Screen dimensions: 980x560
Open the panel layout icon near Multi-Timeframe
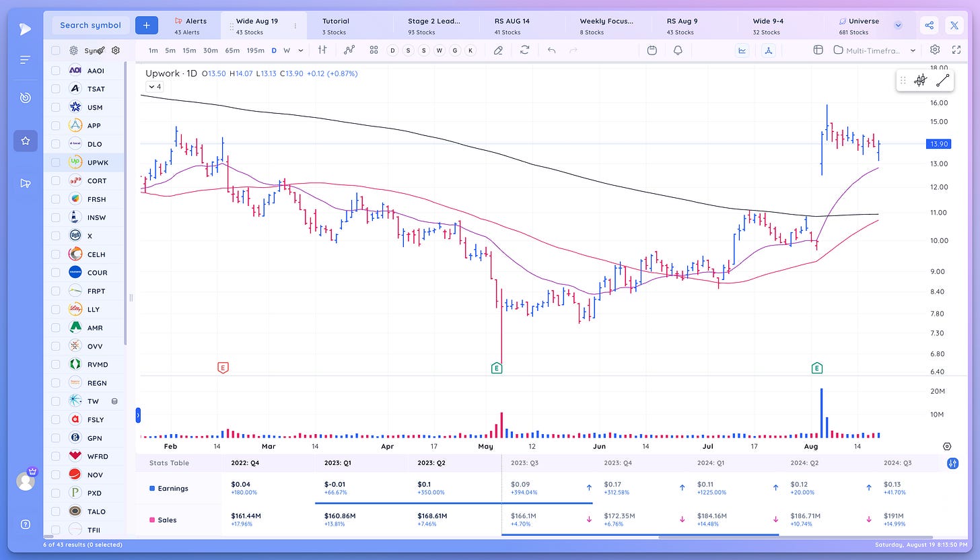point(818,50)
